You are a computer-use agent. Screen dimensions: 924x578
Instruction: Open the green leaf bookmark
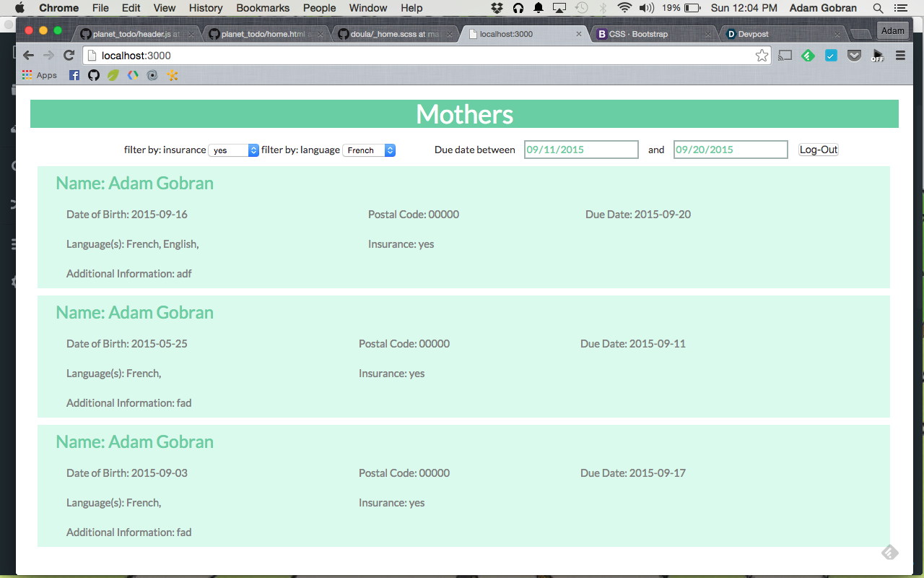(x=113, y=75)
